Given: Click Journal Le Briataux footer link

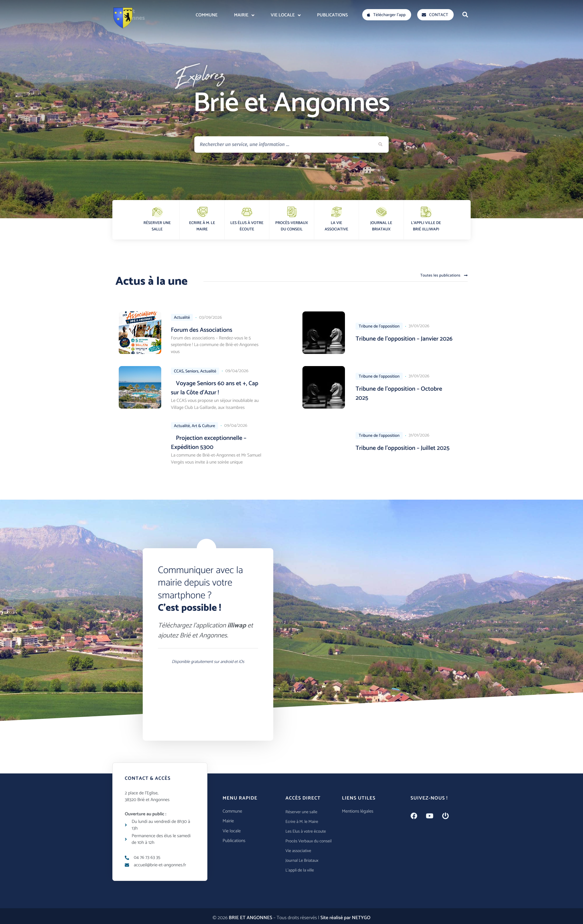Looking at the screenshot, I should [302, 860].
